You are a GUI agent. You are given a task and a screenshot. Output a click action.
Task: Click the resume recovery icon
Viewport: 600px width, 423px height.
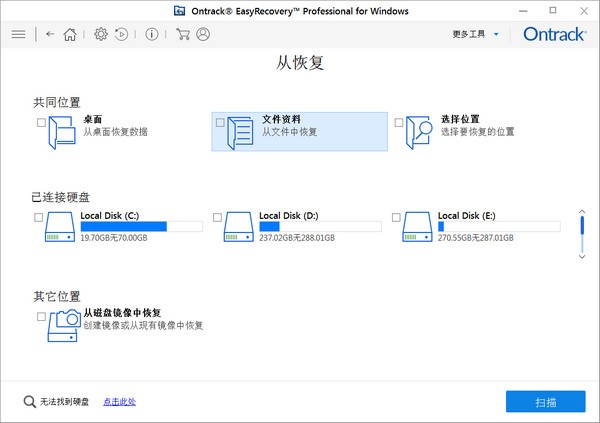121,34
